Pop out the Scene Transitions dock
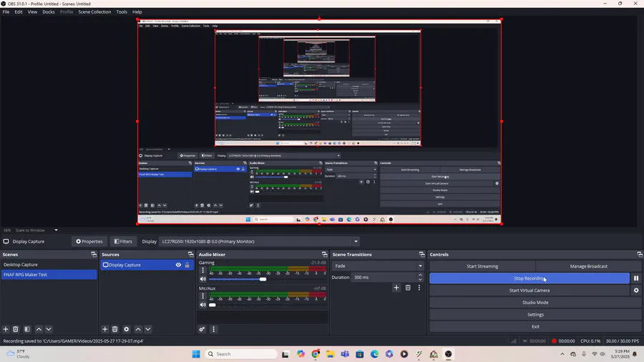644x362 pixels. pos(421,255)
